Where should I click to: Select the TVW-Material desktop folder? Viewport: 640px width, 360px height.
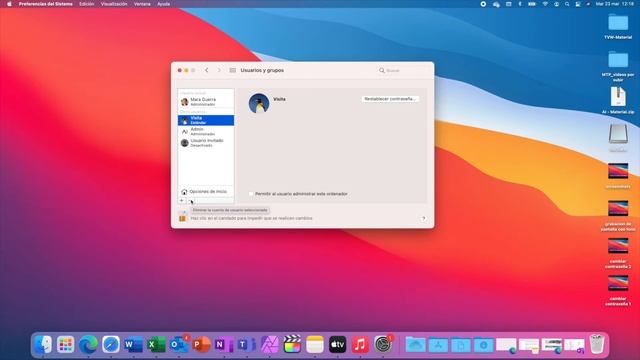[618, 27]
